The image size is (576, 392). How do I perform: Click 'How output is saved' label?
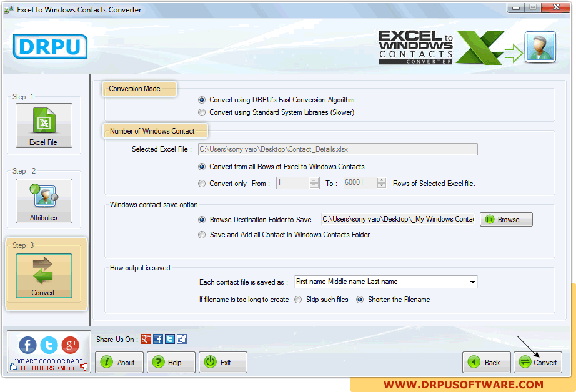coord(140,268)
